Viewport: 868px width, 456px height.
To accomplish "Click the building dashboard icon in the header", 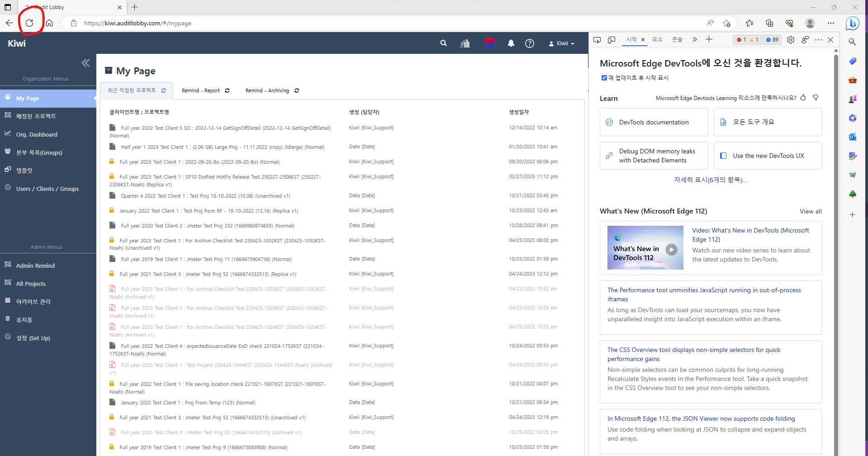I will click(465, 43).
